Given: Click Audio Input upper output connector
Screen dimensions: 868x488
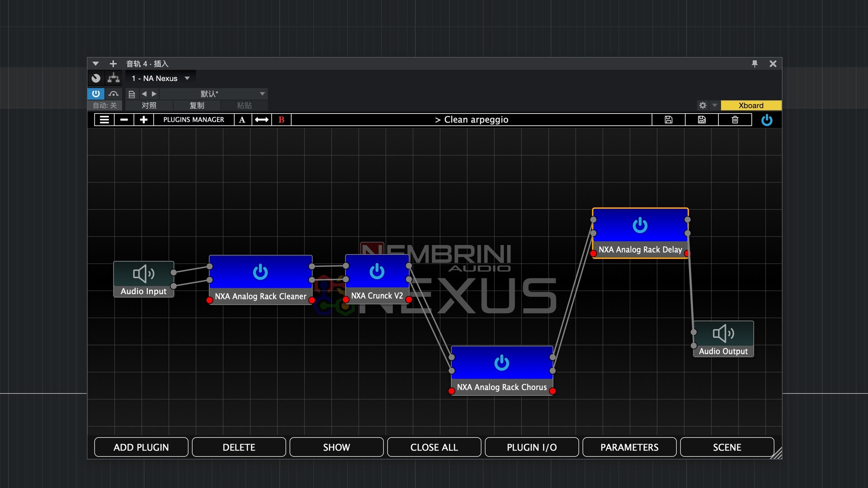Looking at the screenshot, I should (174, 272).
